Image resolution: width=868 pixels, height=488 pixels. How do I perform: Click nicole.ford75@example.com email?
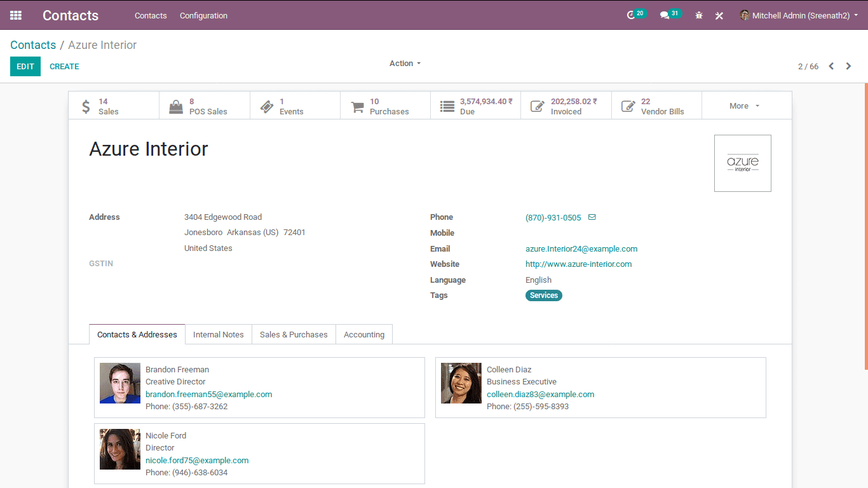197,461
